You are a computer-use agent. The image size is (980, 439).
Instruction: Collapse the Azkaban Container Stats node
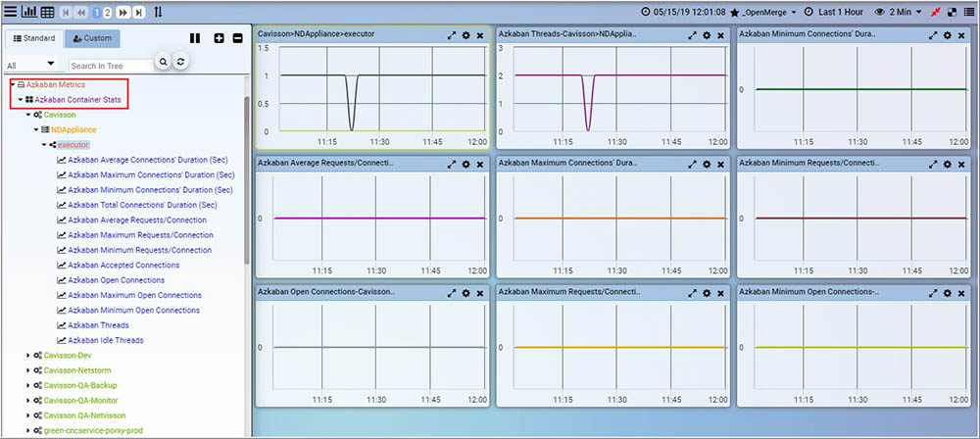tap(20, 99)
